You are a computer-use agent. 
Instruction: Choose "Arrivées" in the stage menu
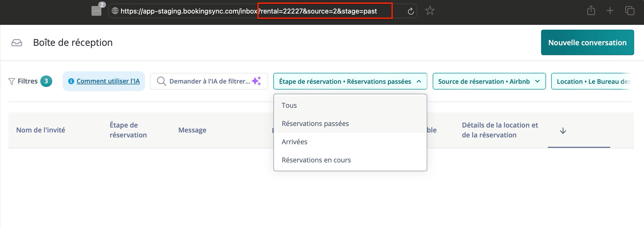pos(294,142)
